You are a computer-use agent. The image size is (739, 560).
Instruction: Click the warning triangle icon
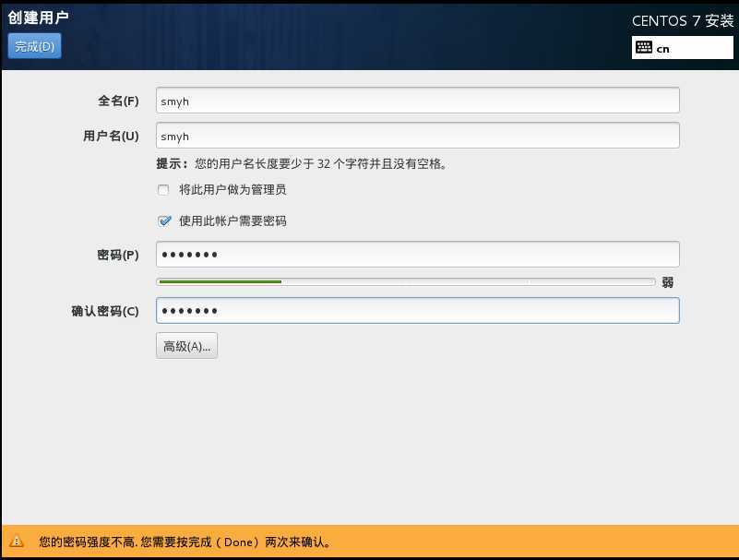click(x=16, y=542)
